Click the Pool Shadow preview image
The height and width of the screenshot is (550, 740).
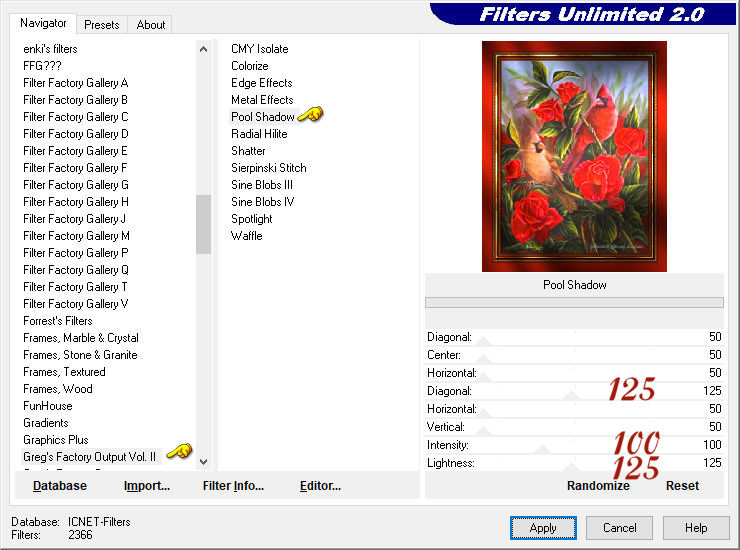pos(574,156)
